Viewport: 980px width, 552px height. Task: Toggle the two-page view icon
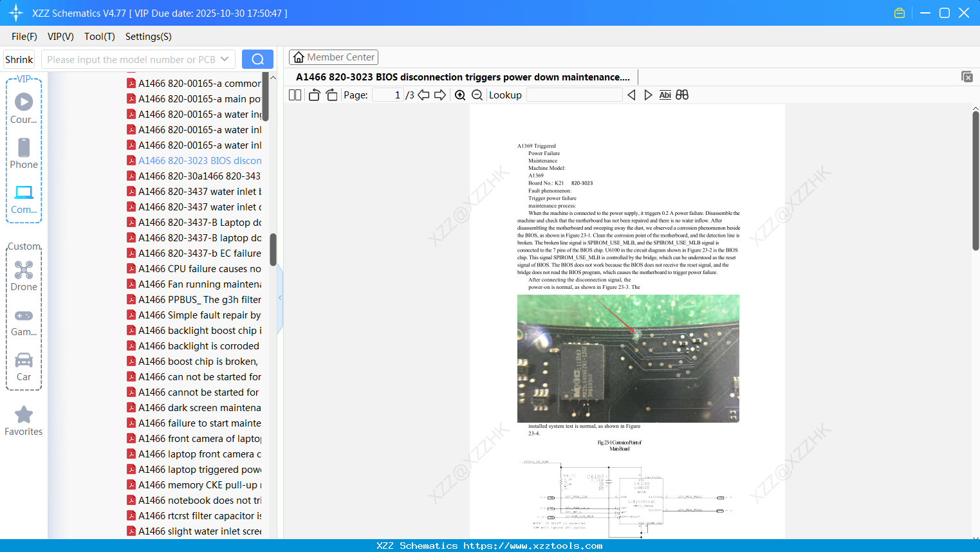[295, 95]
